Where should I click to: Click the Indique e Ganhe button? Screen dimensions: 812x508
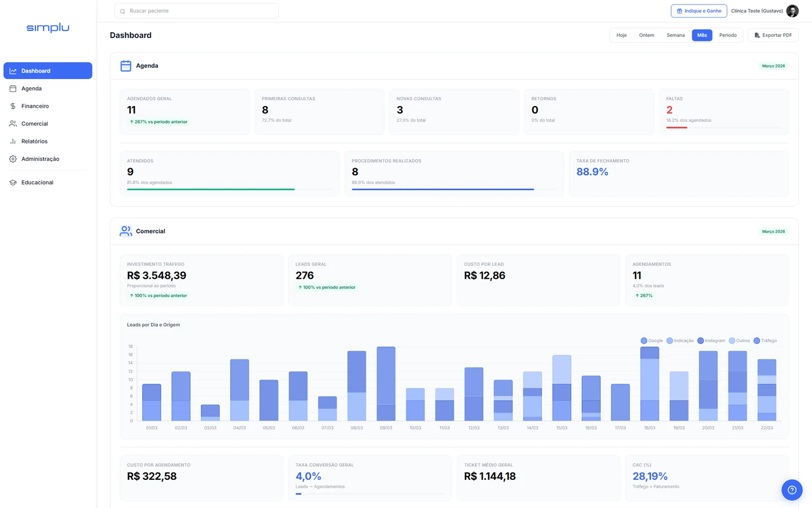coord(699,11)
